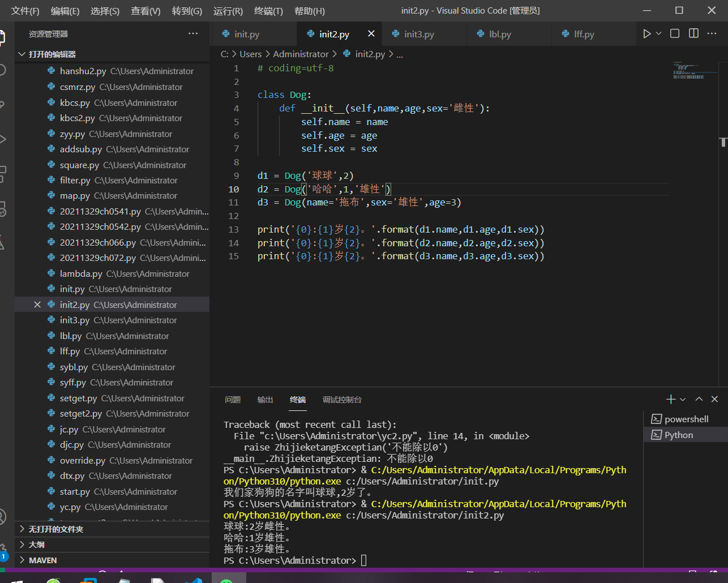728x583 pixels.
Task: Open the editor's more actions ellipsis menu
Action: coord(712,34)
